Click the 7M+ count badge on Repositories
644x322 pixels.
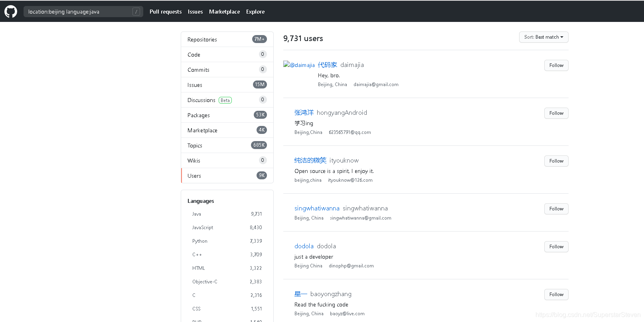point(259,39)
